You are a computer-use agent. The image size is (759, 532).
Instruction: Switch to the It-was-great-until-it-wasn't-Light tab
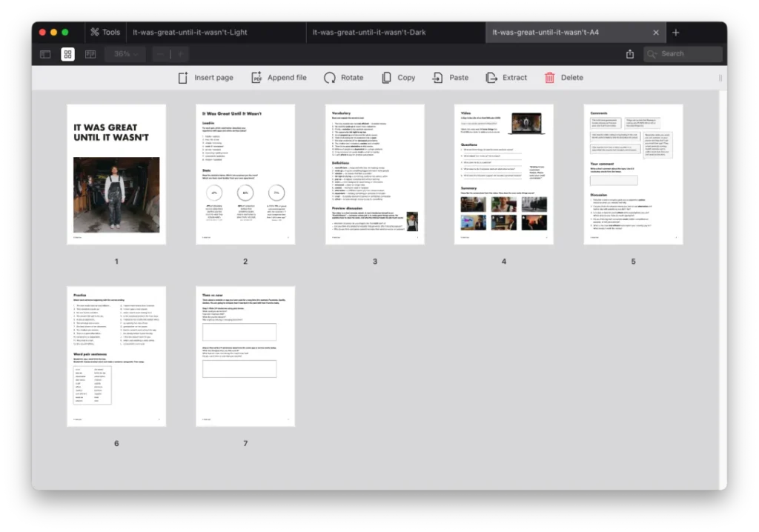coord(190,33)
